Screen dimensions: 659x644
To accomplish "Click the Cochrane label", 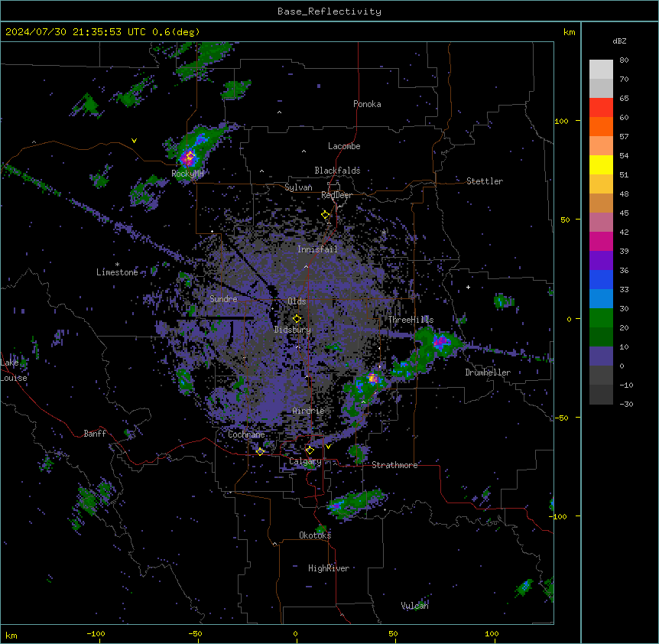I will (x=246, y=434).
